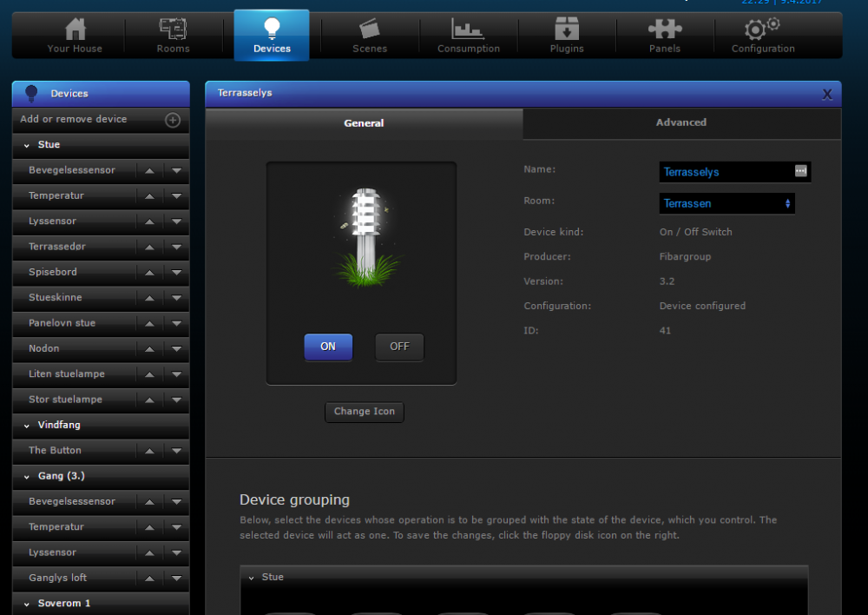Screen dimensions: 868x615
Task: Open the Room dropdown showing Terrassen
Action: coord(727,203)
